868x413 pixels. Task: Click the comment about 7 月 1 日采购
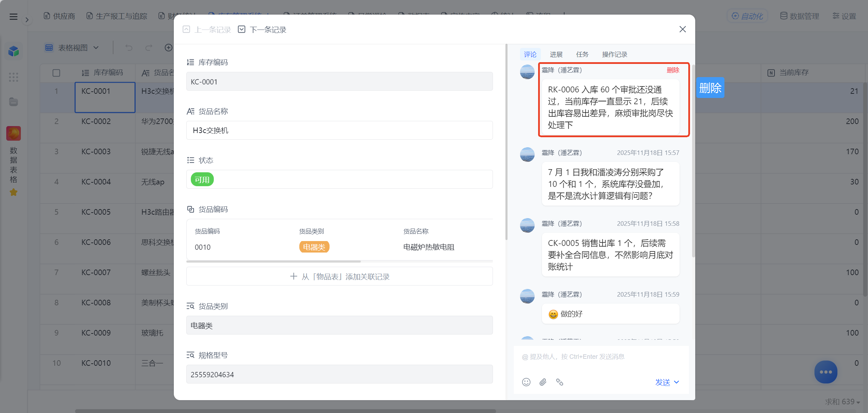pos(610,184)
